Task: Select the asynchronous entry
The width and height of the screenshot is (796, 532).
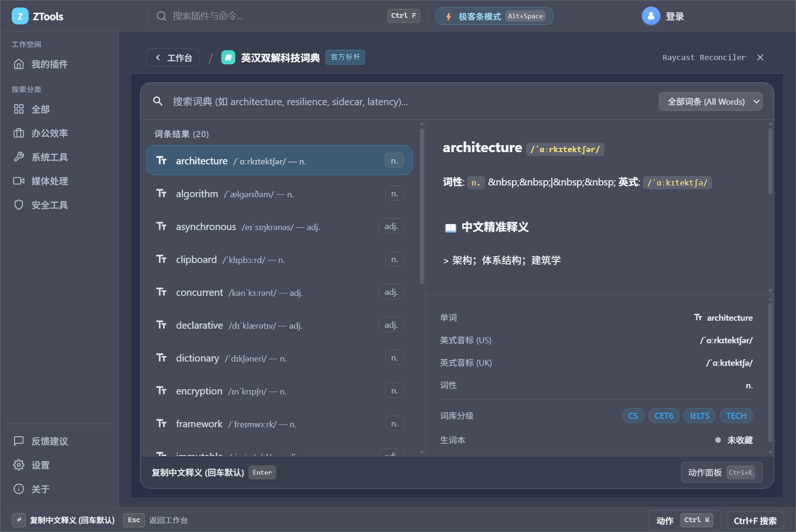Action: pyautogui.click(x=279, y=226)
